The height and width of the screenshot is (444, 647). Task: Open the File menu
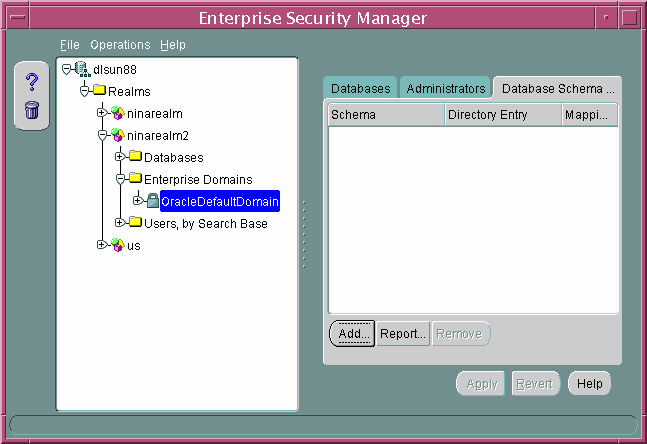point(69,45)
